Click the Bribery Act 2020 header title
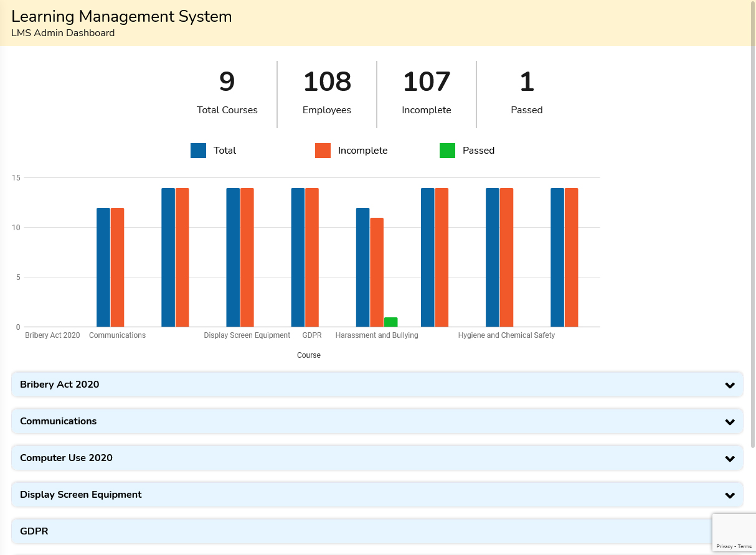This screenshot has height=555, width=756. 60,385
